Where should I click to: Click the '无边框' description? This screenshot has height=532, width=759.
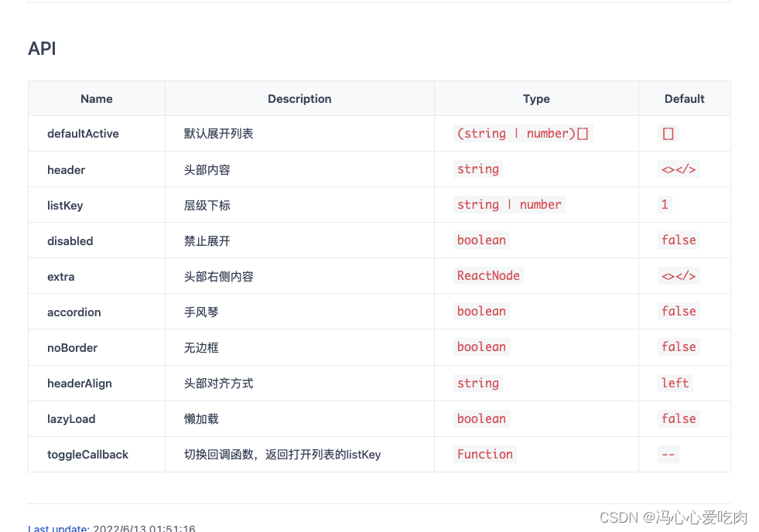pos(201,348)
